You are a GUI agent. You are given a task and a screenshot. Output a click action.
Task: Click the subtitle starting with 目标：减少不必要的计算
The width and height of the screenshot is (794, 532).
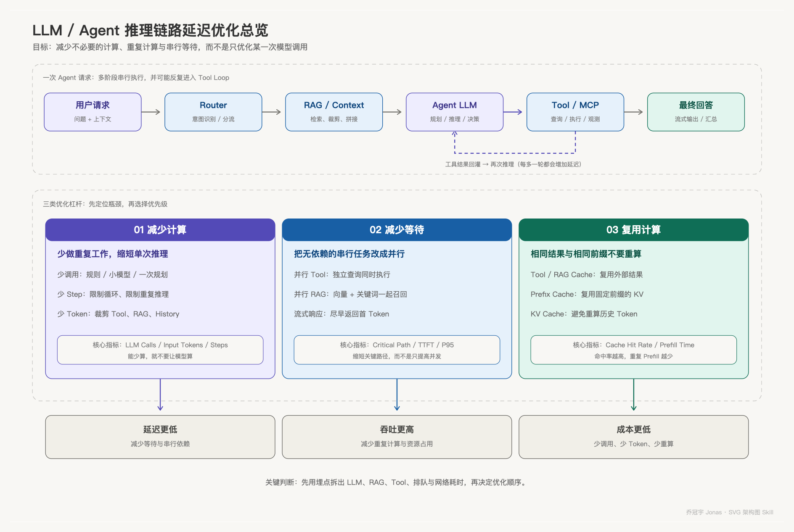(170, 47)
